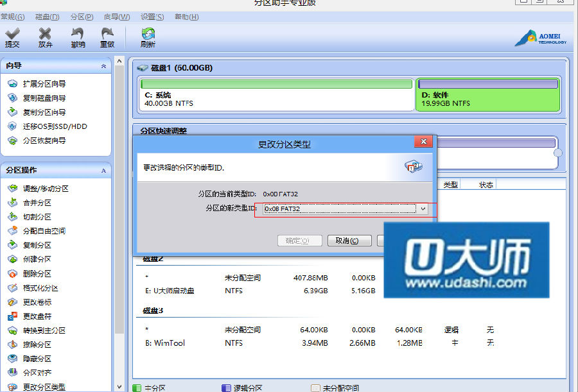Select 格式化分区 from the sidebar
The height and width of the screenshot is (392, 578).
[40, 288]
